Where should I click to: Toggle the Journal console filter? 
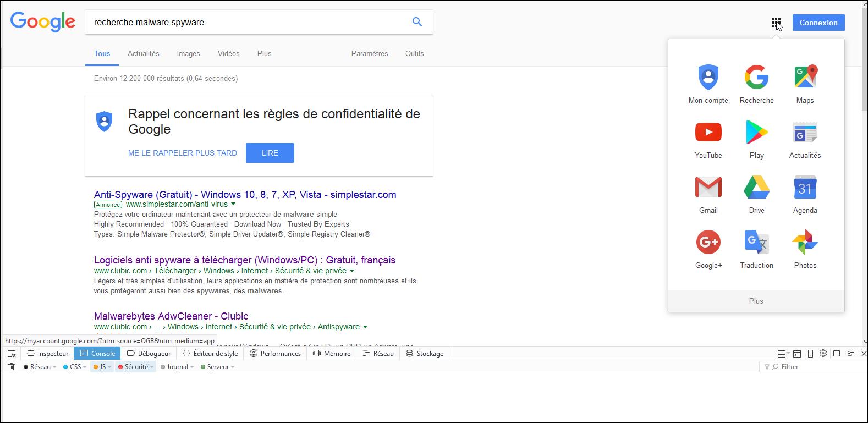pyautogui.click(x=177, y=367)
